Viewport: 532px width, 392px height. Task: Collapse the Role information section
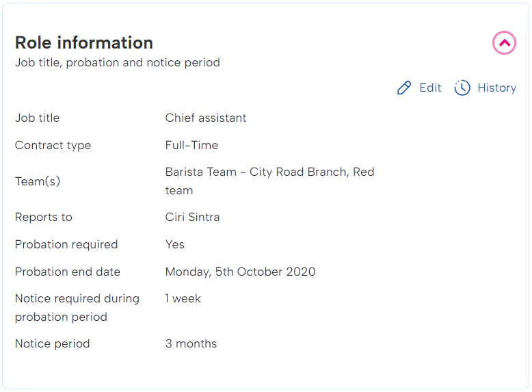(x=504, y=43)
